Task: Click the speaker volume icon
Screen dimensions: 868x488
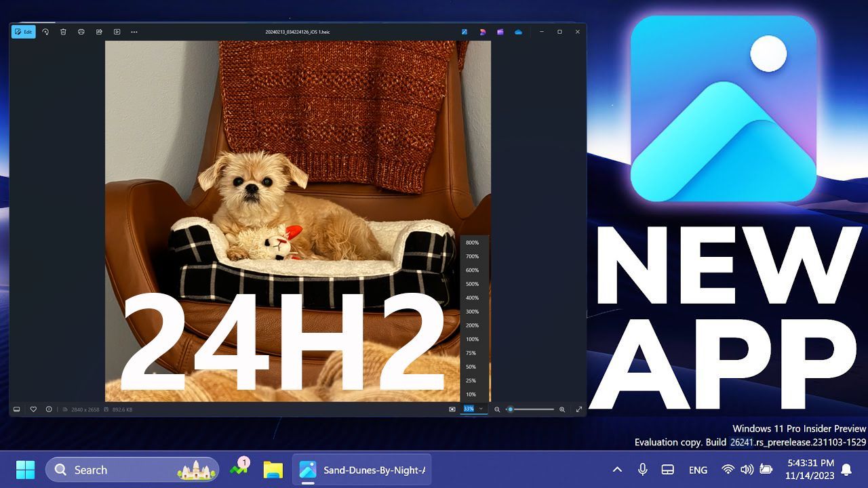Action: pos(747,470)
